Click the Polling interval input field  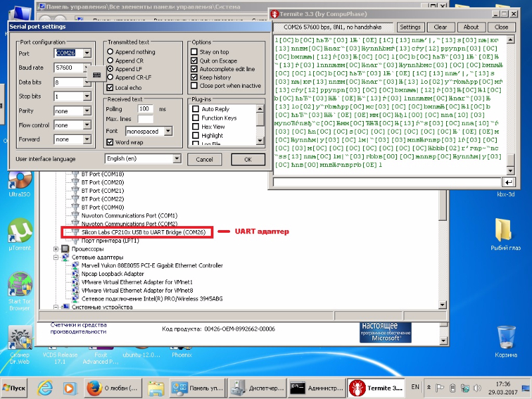pyautogui.click(x=146, y=109)
